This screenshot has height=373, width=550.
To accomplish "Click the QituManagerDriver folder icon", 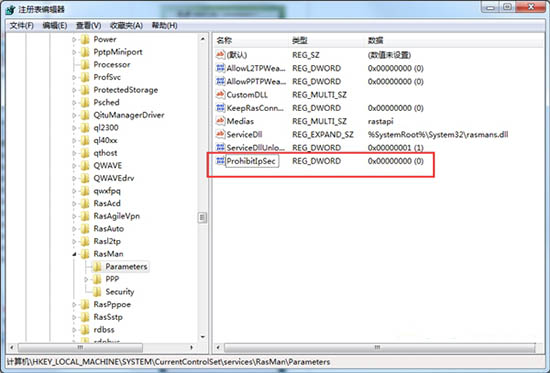I will coord(85,115).
